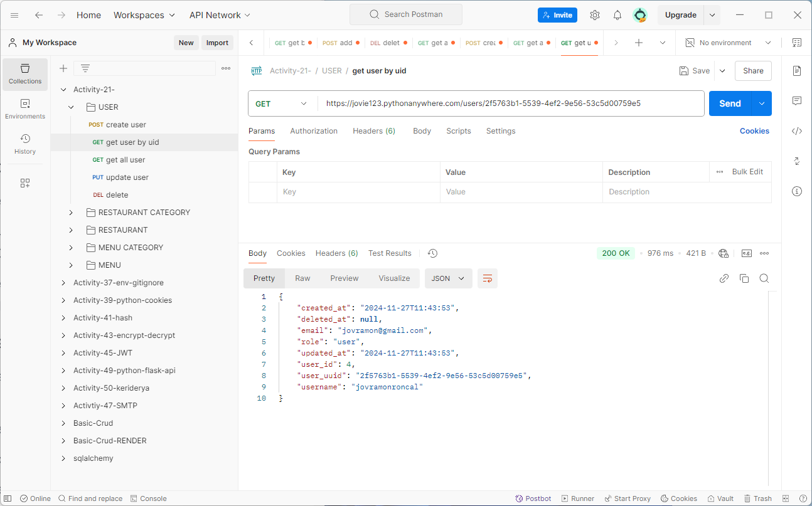Open the GET method dropdown
The width and height of the screenshot is (812, 506).
click(283, 103)
